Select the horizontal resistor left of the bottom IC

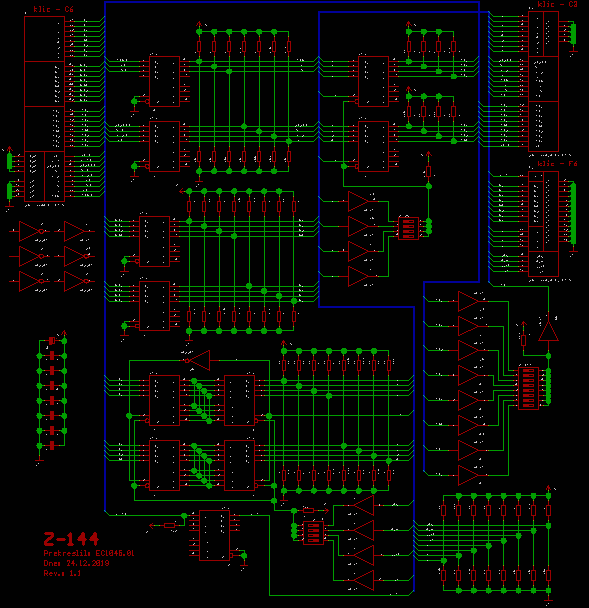169,525
